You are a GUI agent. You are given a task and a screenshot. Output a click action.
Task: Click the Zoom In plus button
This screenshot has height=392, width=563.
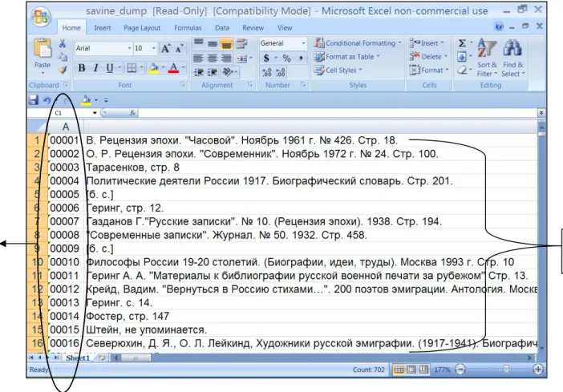[x=537, y=369]
